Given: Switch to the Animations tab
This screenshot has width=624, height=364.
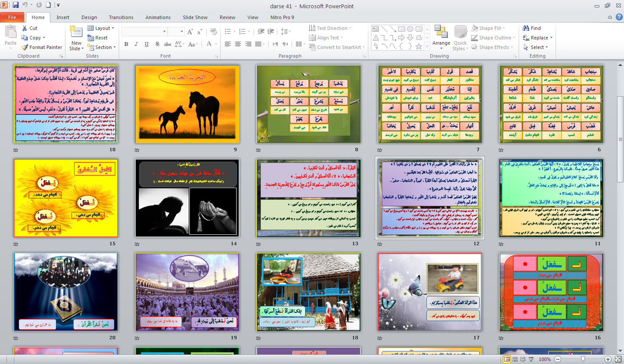Looking at the screenshot, I should [158, 17].
